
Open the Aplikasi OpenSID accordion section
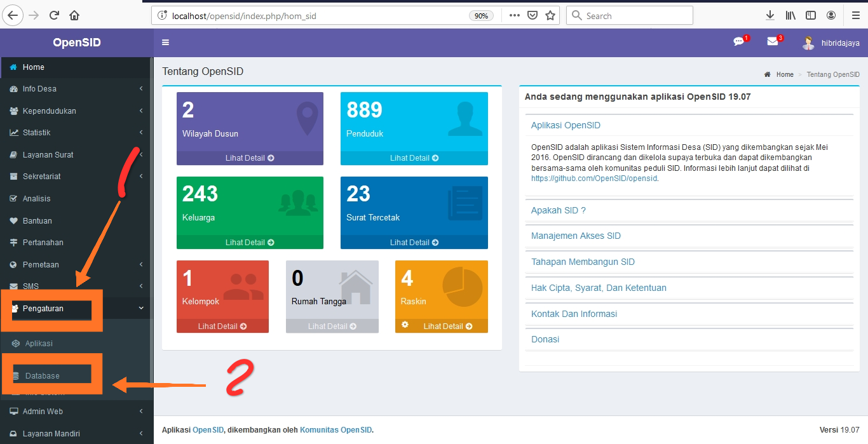566,126
